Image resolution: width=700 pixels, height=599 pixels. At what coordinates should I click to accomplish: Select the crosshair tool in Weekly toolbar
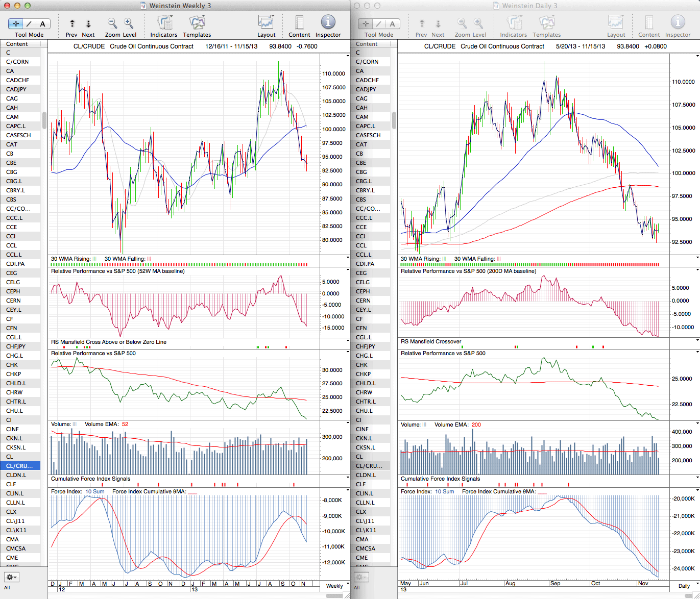click(x=16, y=23)
